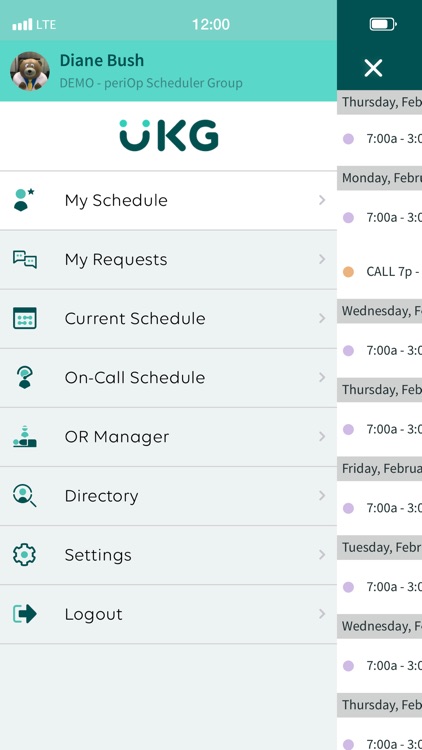Close the side menu with the X
Viewport: 422px width, 750px height.
coord(373,68)
